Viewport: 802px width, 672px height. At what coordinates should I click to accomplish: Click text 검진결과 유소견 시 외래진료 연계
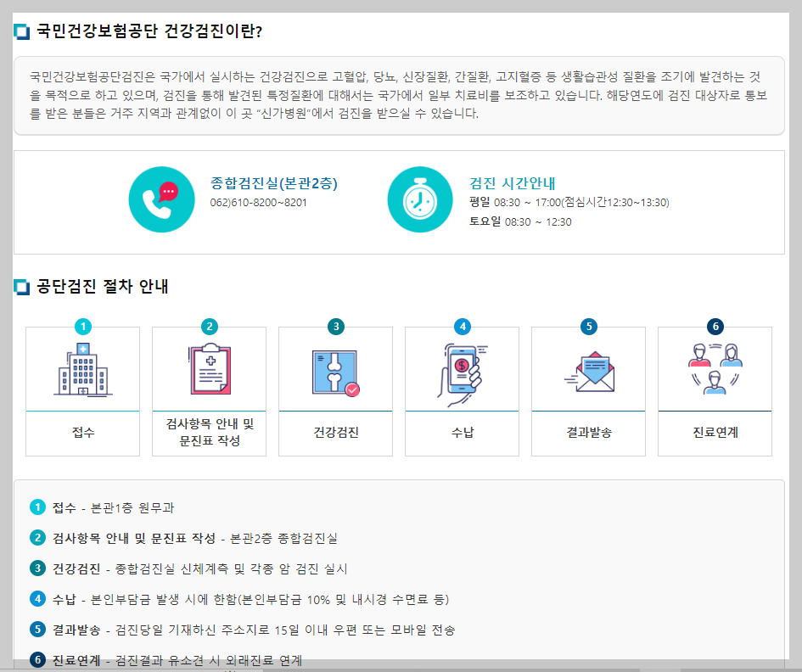coord(209,660)
